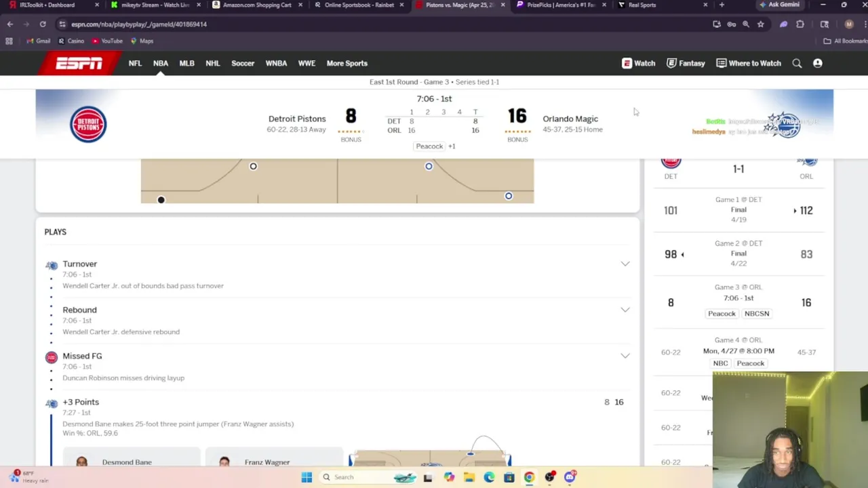
Task: Open File Explorer from the taskbar
Action: [469, 477]
